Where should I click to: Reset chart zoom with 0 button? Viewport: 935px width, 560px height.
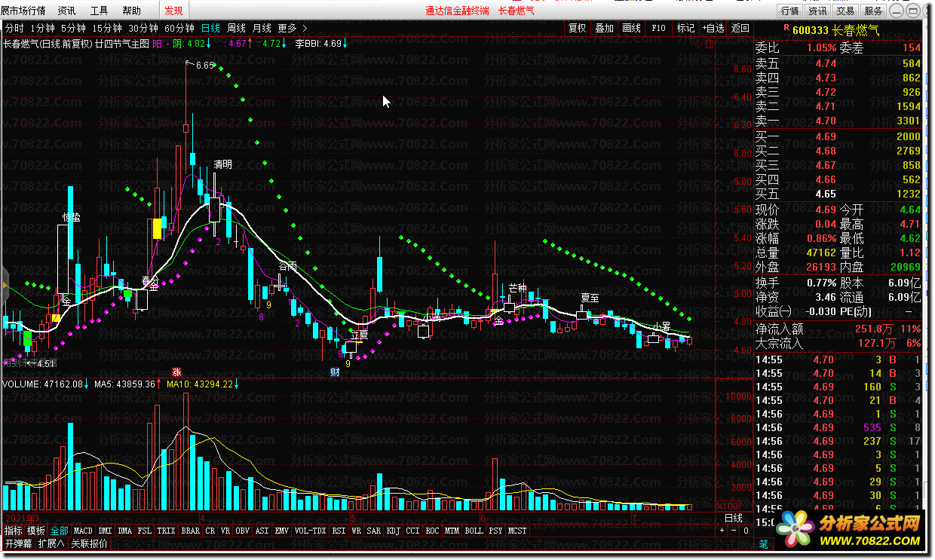coord(746,531)
